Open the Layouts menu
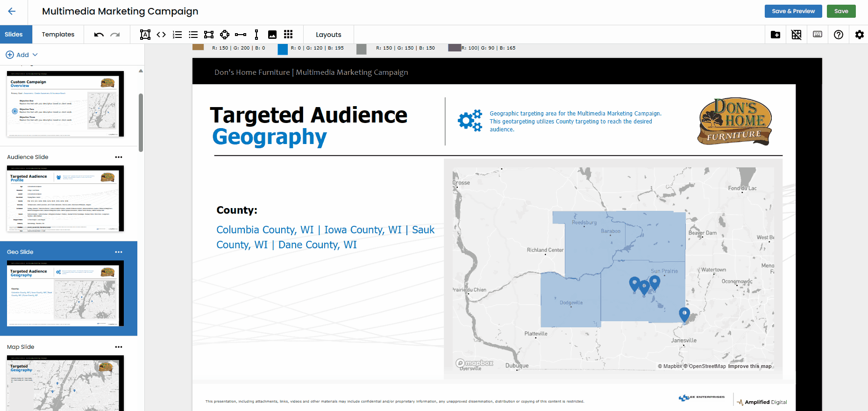The image size is (868, 411). click(x=328, y=35)
